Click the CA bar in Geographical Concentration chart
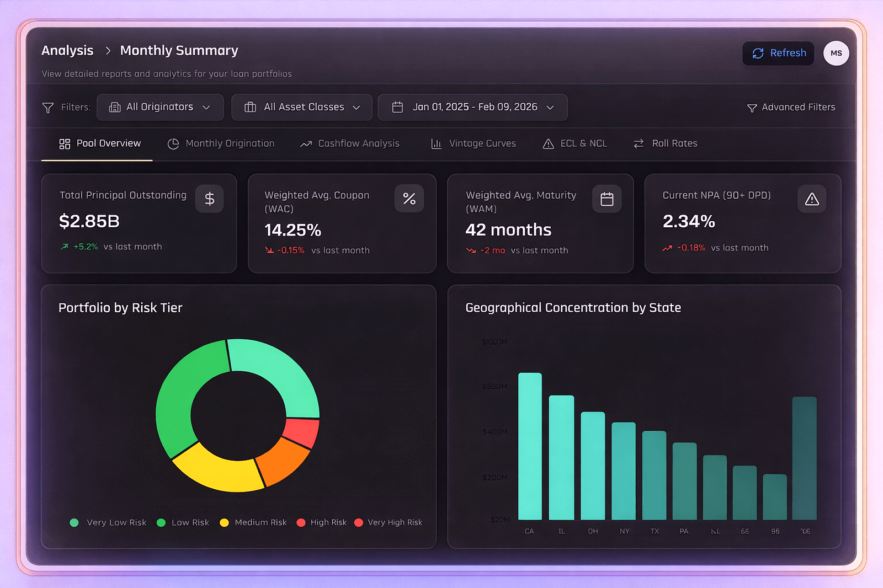 tap(529, 447)
